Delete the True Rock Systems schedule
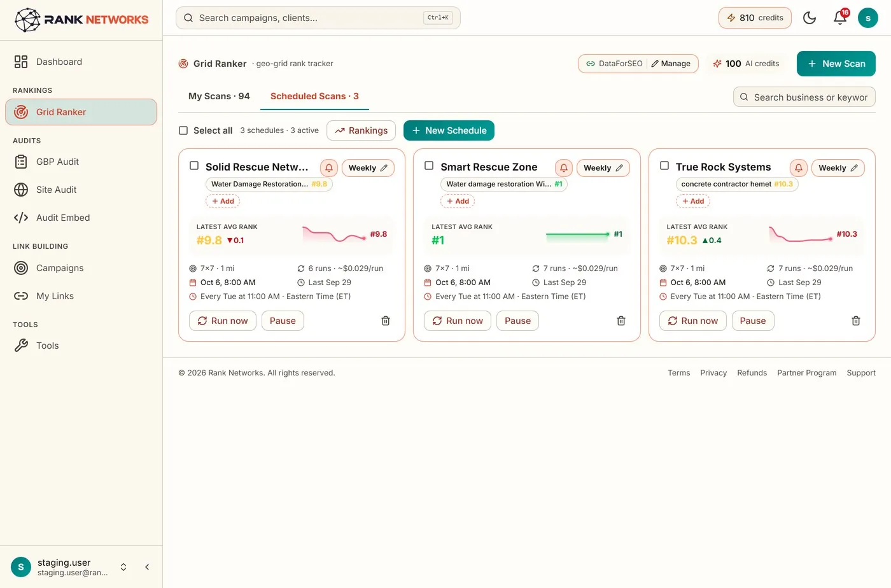Screen dimensions: 891x588 click(856, 321)
